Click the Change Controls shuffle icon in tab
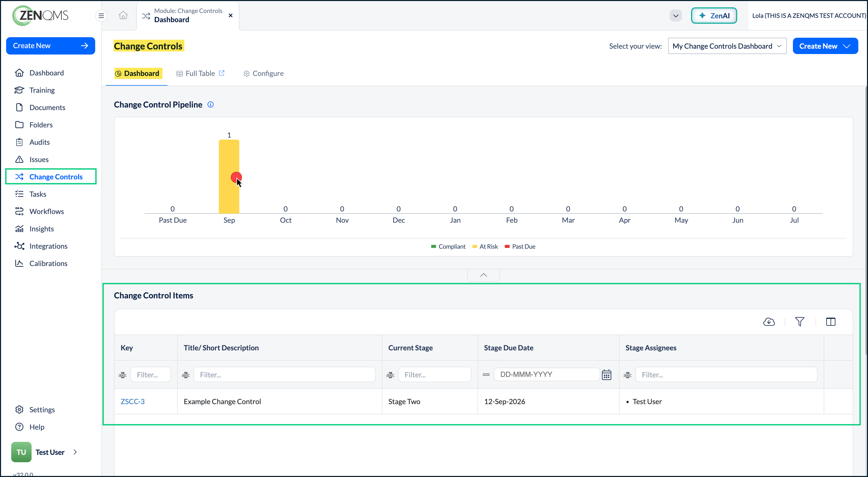Screen dimensions: 868x477 coord(146,16)
